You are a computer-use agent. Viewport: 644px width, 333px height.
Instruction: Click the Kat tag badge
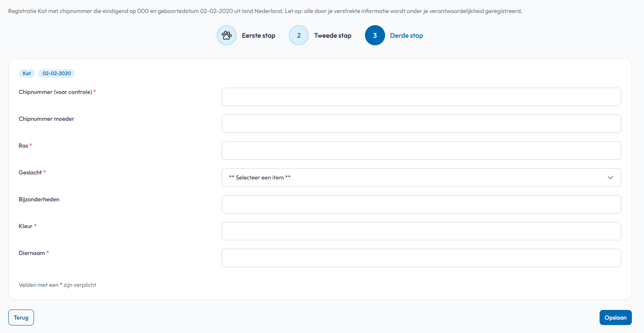27,73
